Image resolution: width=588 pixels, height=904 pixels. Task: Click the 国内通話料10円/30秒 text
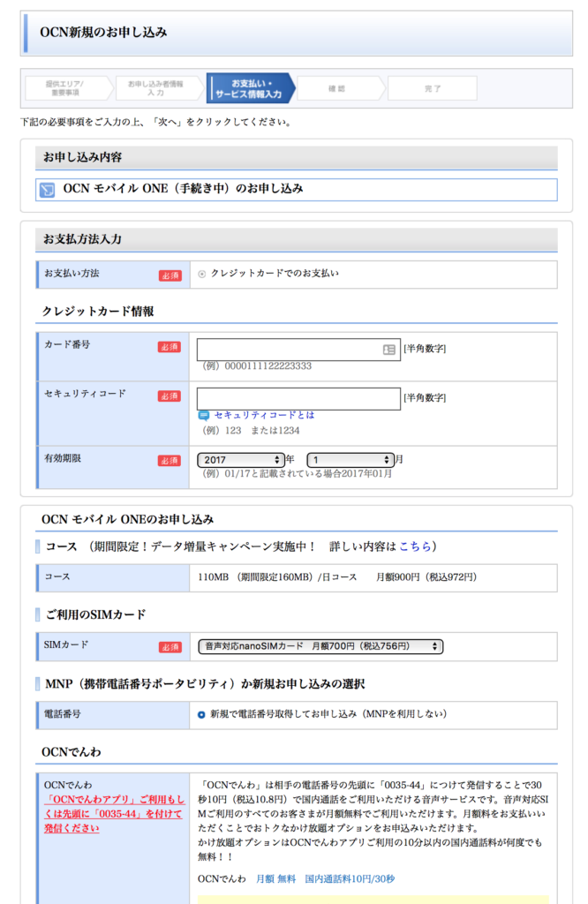(x=350, y=879)
